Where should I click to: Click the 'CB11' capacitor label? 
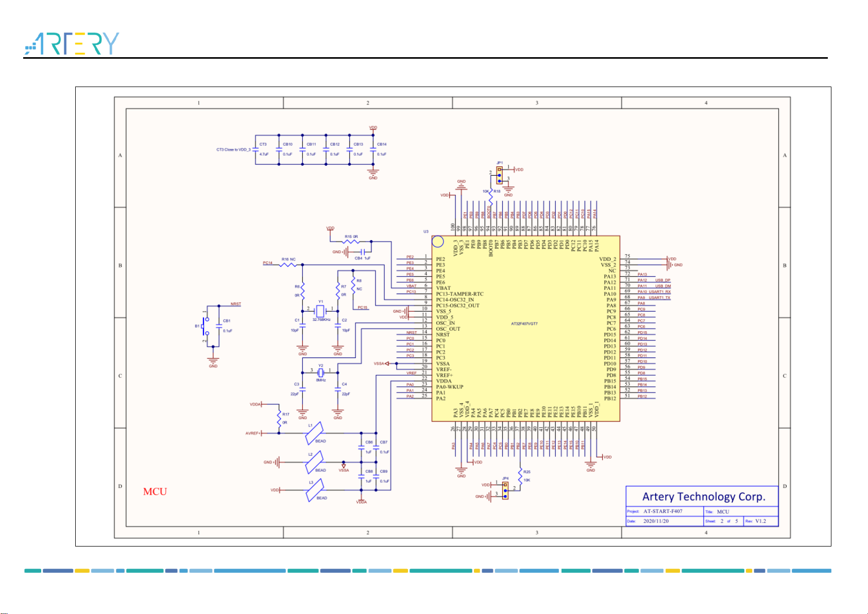tap(311, 144)
